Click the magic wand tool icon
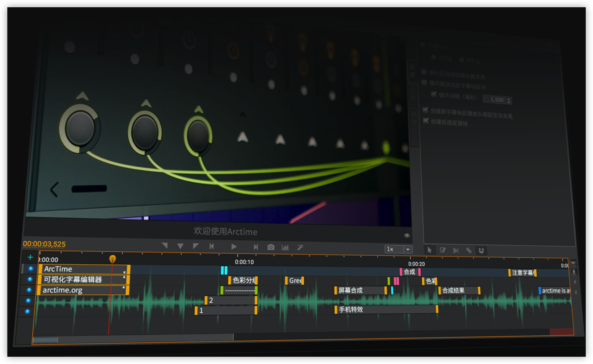 click(300, 248)
